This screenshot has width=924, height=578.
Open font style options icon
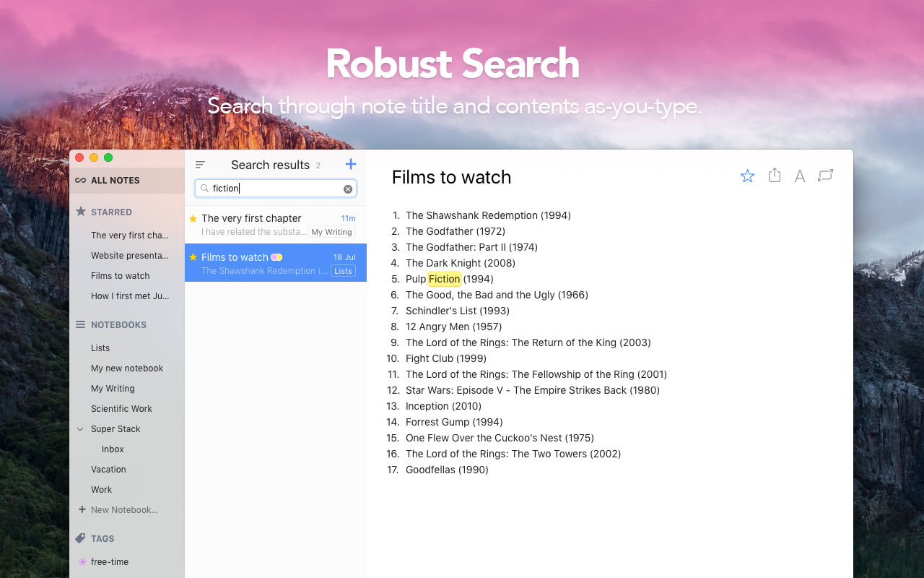800,176
